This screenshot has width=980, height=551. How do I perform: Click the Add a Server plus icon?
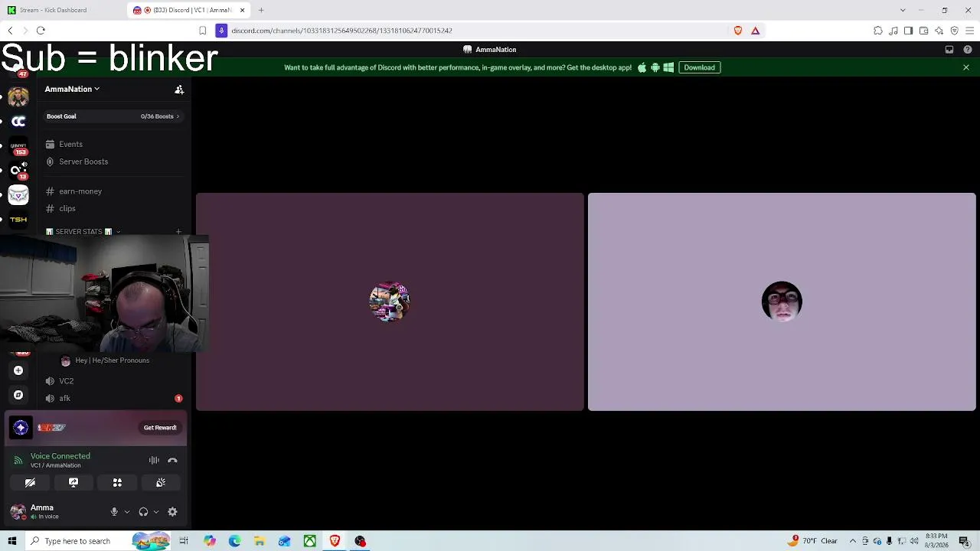[x=18, y=370]
